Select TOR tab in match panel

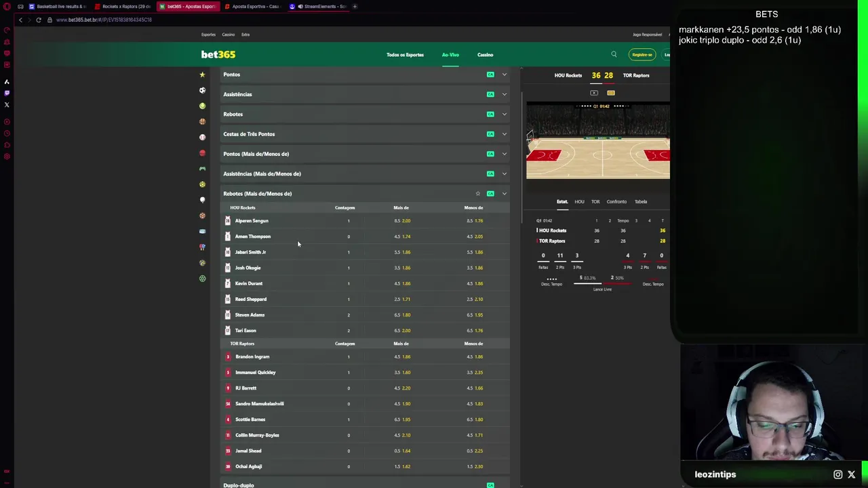(x=595, y=201)
